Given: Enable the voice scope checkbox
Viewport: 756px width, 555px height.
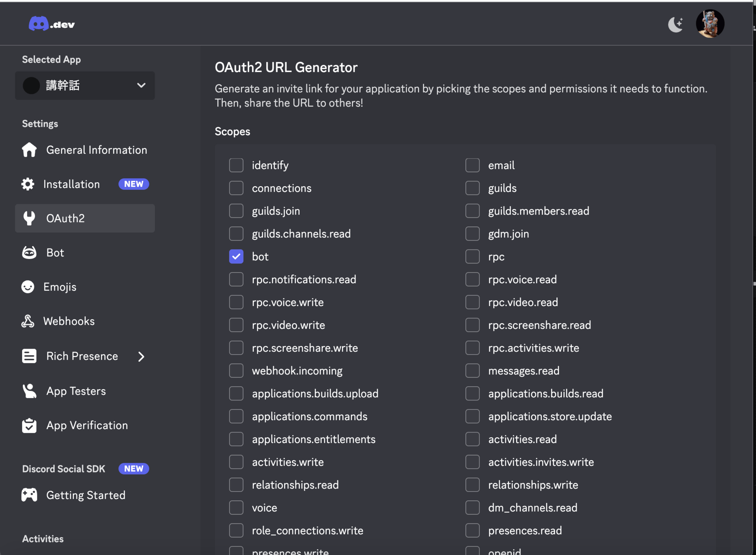Looking at the screenshot, I should pos(236,508).
